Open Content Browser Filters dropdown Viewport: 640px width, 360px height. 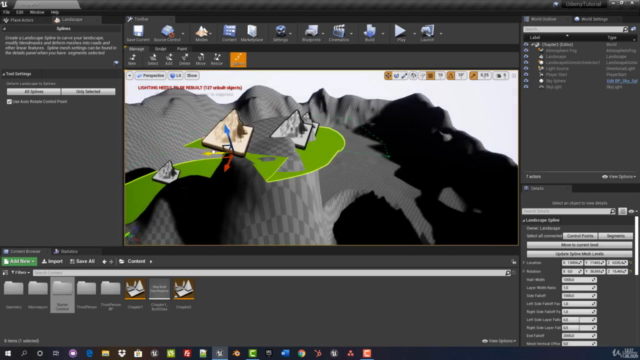20,272
